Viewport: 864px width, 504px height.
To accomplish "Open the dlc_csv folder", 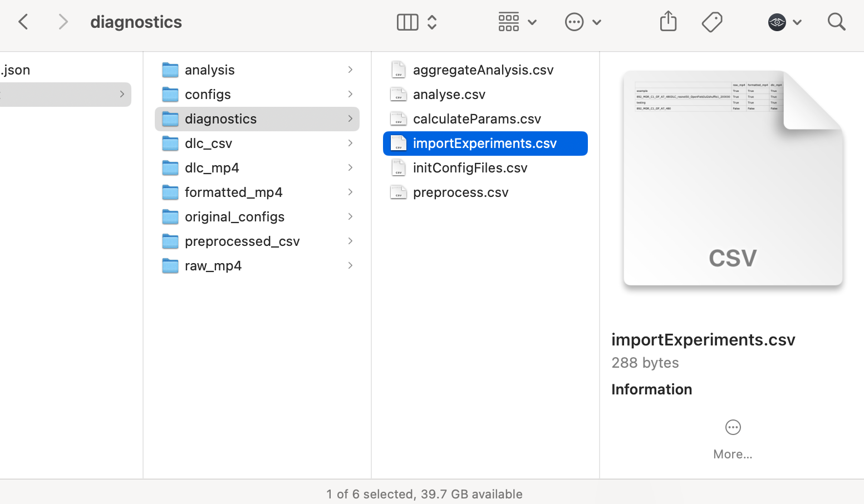I will point(257,144).
